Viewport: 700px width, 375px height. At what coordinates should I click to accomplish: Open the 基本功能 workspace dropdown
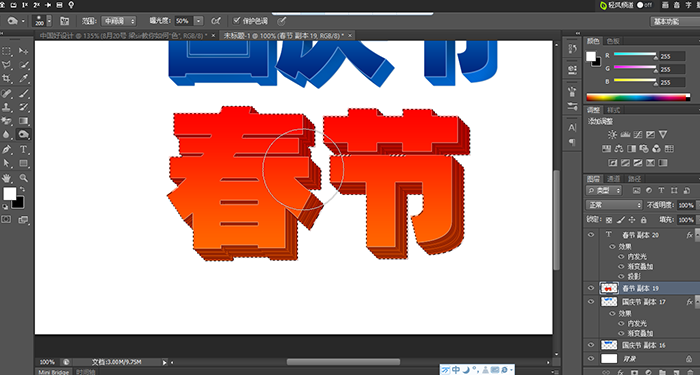tap(675, 21)
